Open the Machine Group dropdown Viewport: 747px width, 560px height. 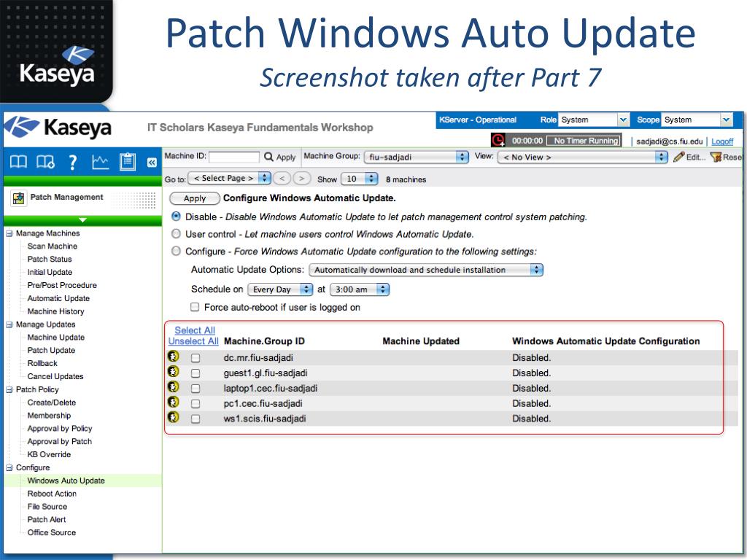(x=416, y=157)
